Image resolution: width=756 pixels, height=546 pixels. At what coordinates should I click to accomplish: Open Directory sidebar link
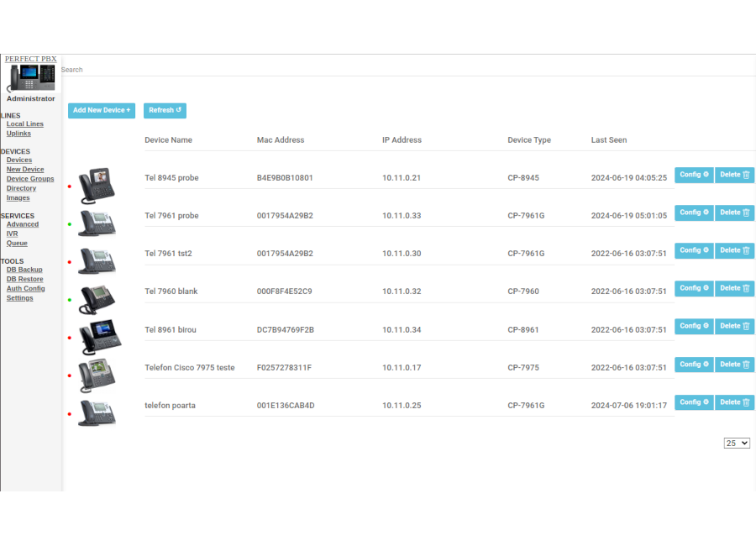click(x=21, y=189)
